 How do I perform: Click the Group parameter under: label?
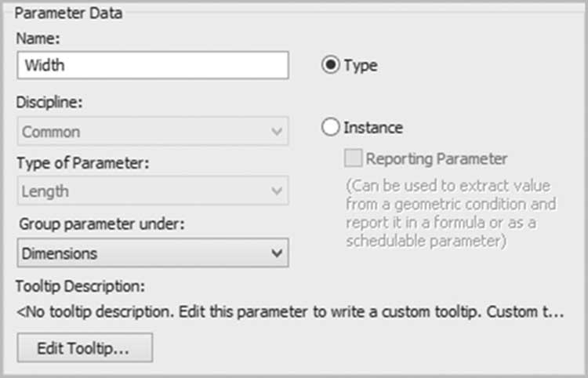102,224
